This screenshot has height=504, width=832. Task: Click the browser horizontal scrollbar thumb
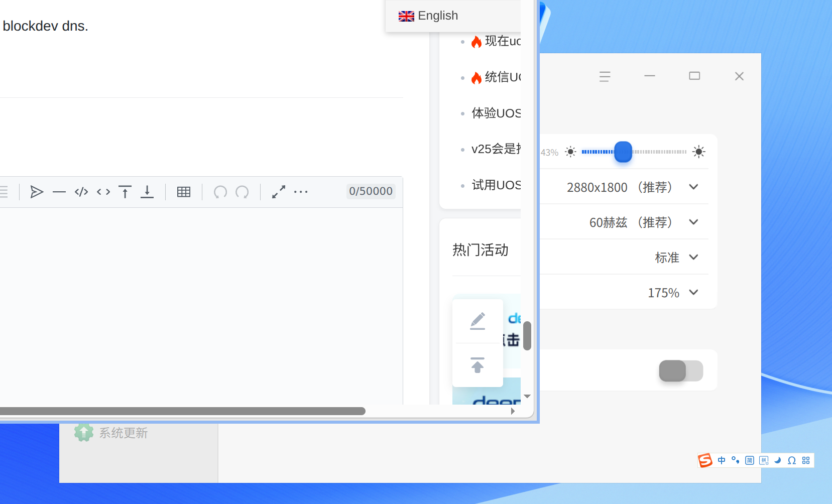click(183, 411)
